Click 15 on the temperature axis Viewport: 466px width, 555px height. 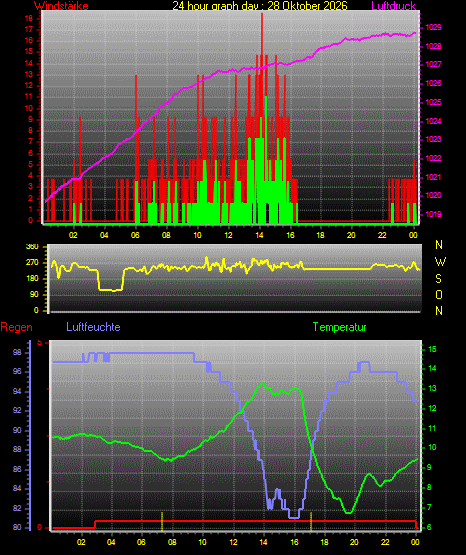(x=432, y=349)
